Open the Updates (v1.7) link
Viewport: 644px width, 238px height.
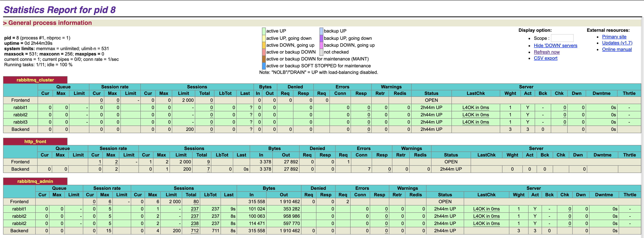[x=617, y=43]
